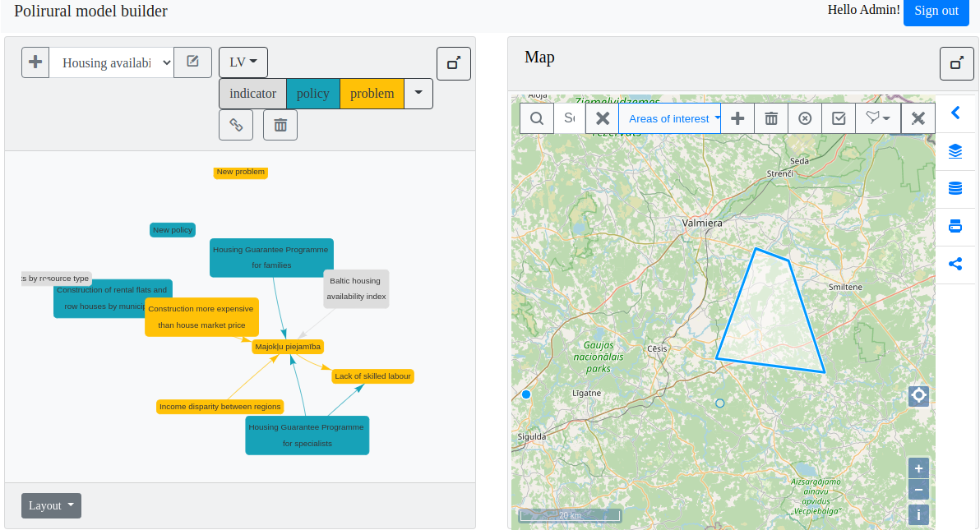Select the Lack of skilled labour node
Image resolution: width=980 pixels, height=530 pixels.
[x=372, y=376]
